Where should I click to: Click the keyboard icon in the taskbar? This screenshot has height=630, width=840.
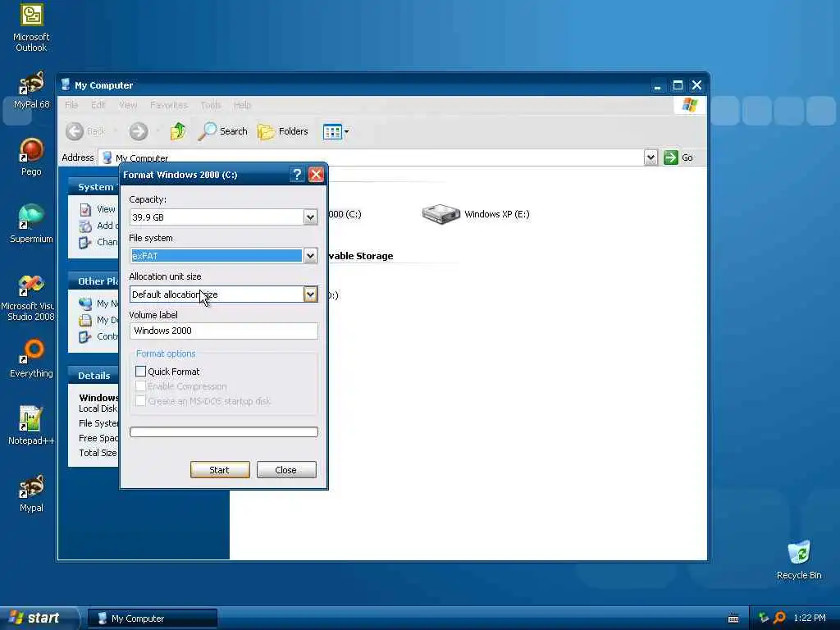[x=733, y=619]
